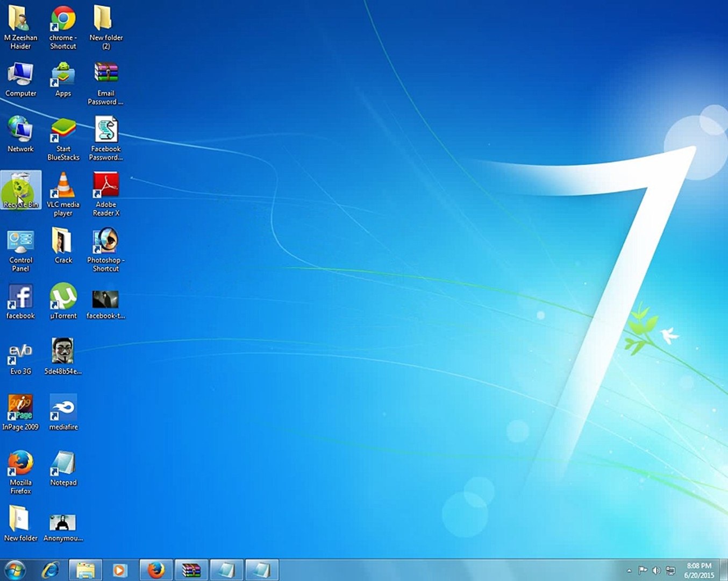Viewport: 728px width, 581px height.
Task: Open the taskbar clock showing 8:08 PM
Action: coord(699,570)
